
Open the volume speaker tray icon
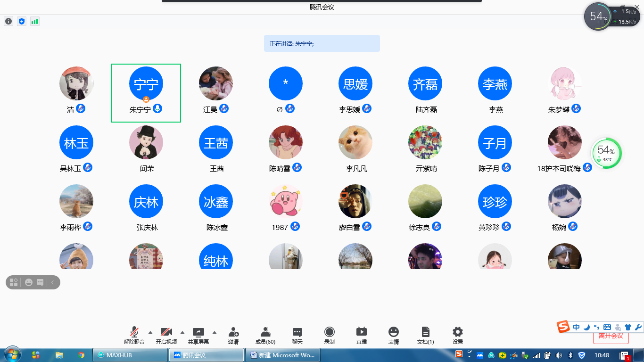(x=559, y=355)
